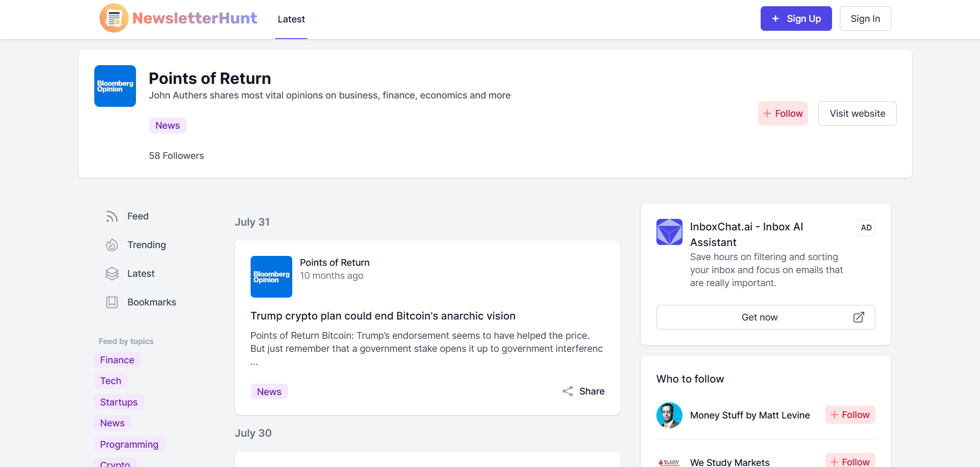Click the InboxChat.ai logo icon
The image size is (980, 467).
point(669,232)
